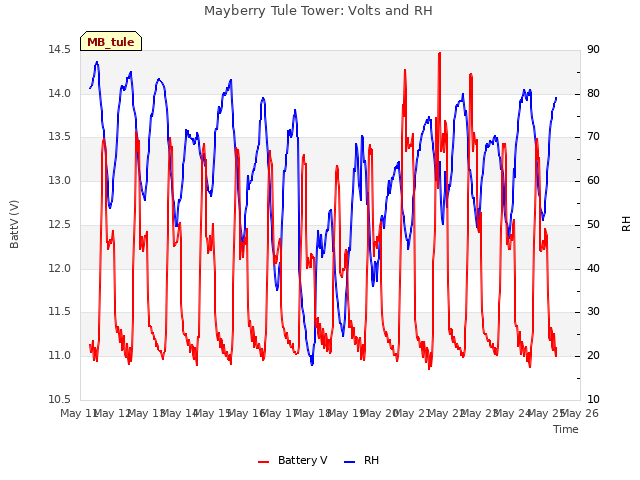
Task: Click the 90 right axis tick label
Action: (593, 50)
